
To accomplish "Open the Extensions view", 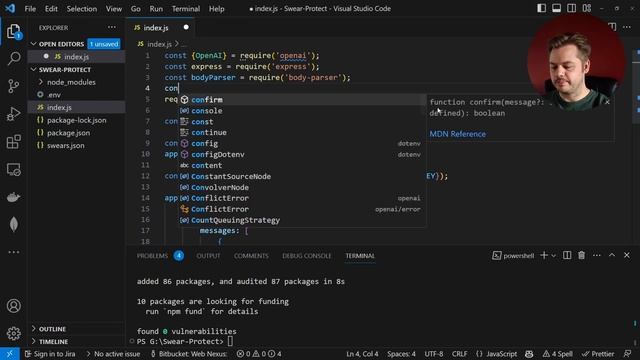I will (13, 142).
